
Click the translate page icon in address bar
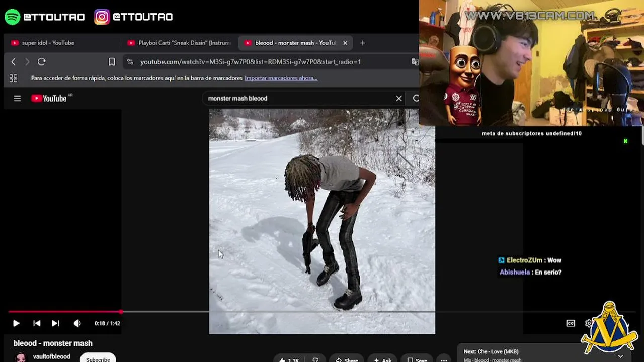point(415,62)
